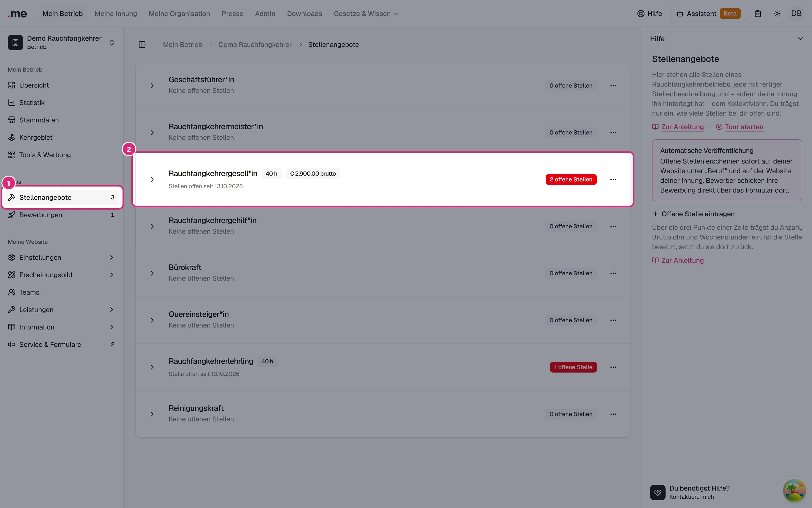Click the island avatar at bottom right
The image size is (812, 508).
point(794,491)
